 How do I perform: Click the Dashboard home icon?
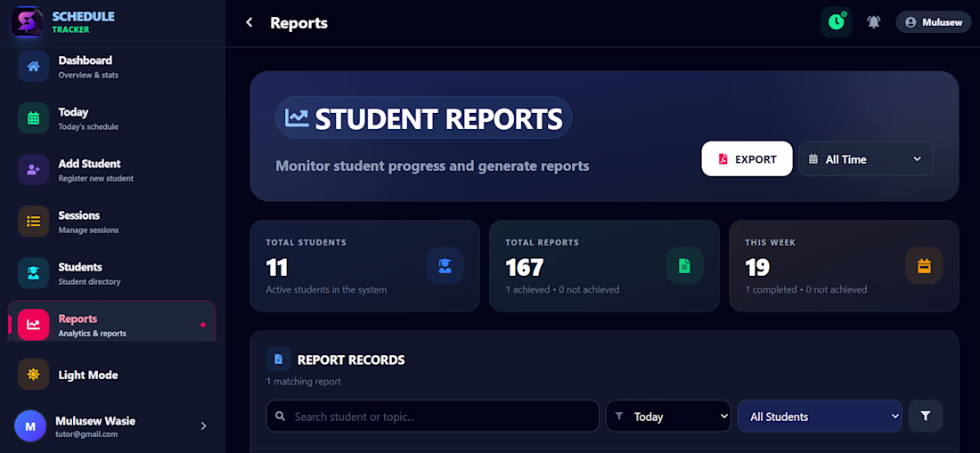[x=33, y=66]
